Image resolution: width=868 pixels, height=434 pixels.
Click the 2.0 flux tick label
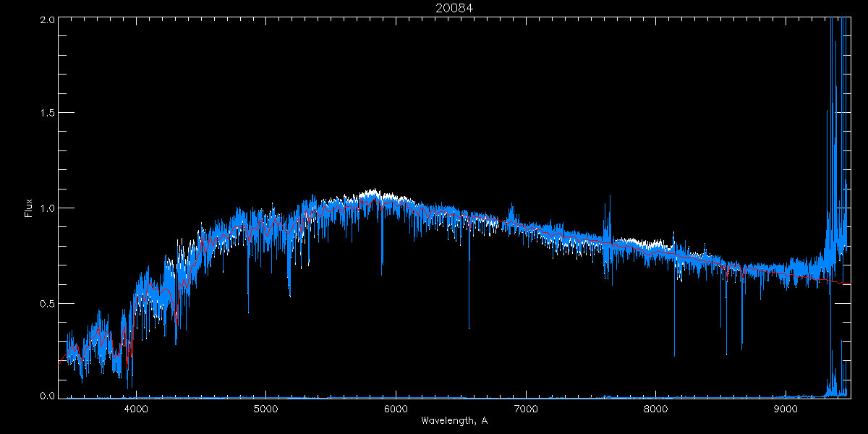click(47, 19)
